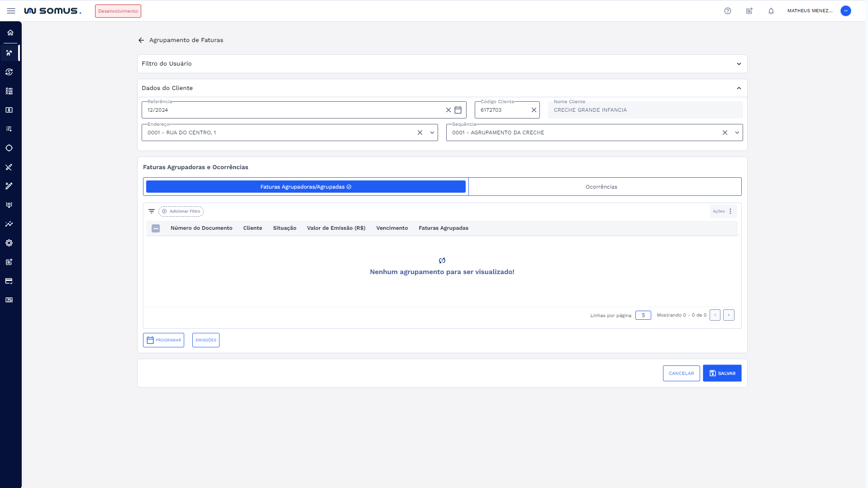Open the settings gear in the sidebar
This screenshot has width=868, height=488.
tap(9, 243)
